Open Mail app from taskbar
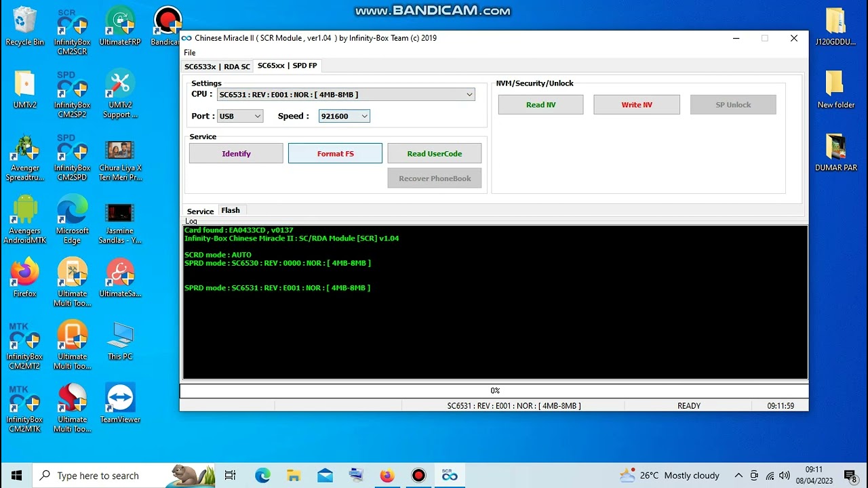 point(325,475)
